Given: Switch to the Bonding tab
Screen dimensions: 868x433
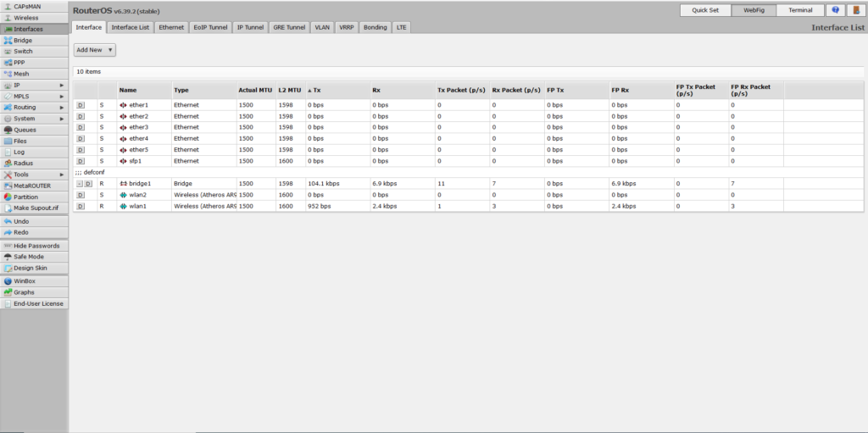Looking at the screenshot, I should coord(376,27).
